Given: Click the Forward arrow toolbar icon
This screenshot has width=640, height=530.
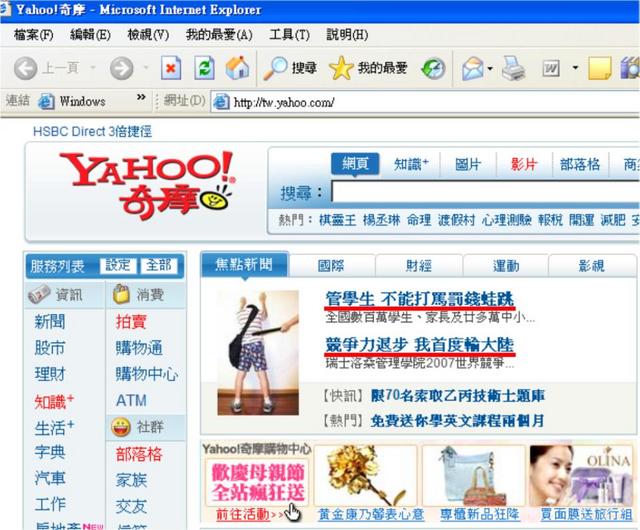Looking at the screenshot, I should pyautogui.click(x=122, y=68).
